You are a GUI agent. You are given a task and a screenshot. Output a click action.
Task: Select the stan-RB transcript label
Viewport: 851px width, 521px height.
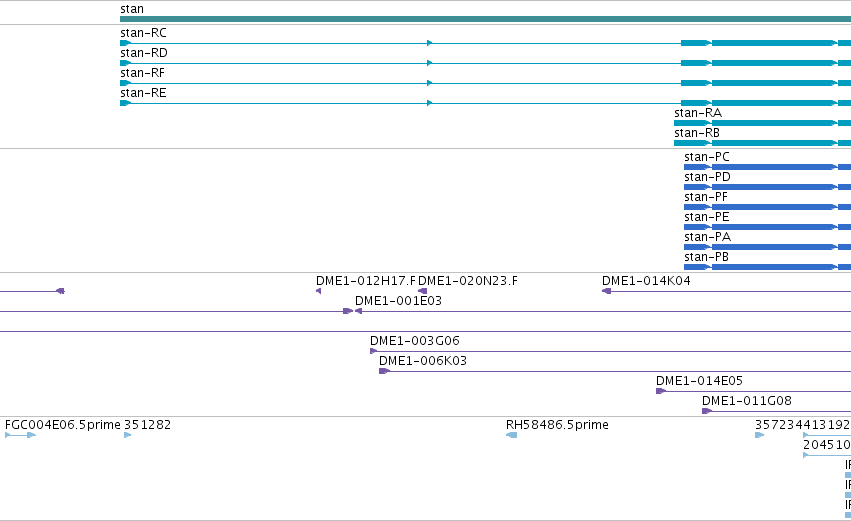click(x=697, y=133)
